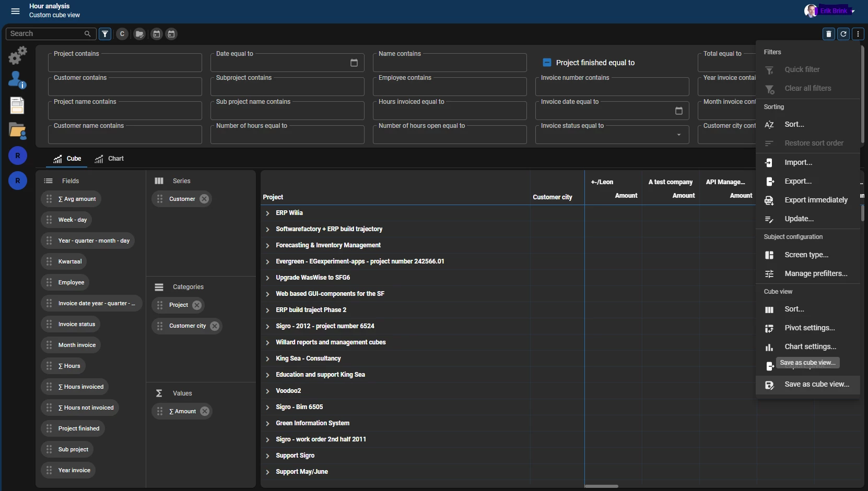Click Save as cube view menu entry
This screenshot has width=868, height=491.
coord(816,385)
